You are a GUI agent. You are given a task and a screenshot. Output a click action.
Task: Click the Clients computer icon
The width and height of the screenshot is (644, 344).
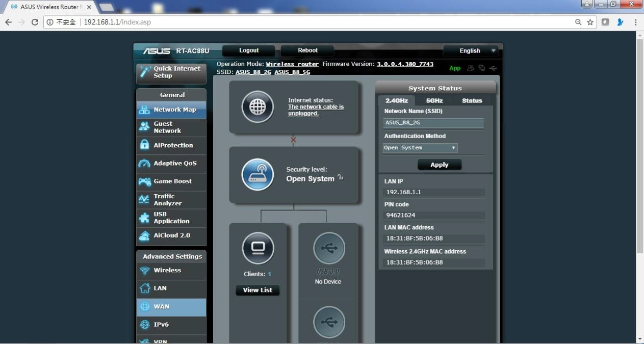tap(258, 248)
